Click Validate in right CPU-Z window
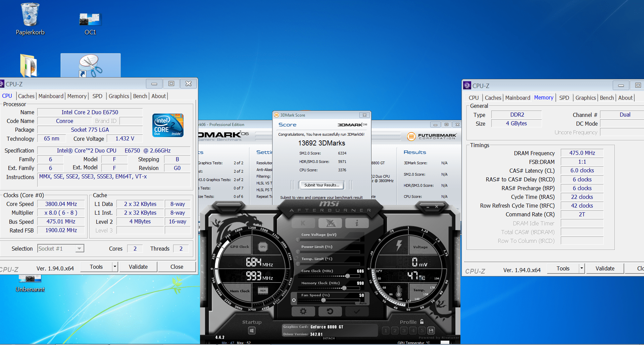644x345 pixels. tap(605, 268)
